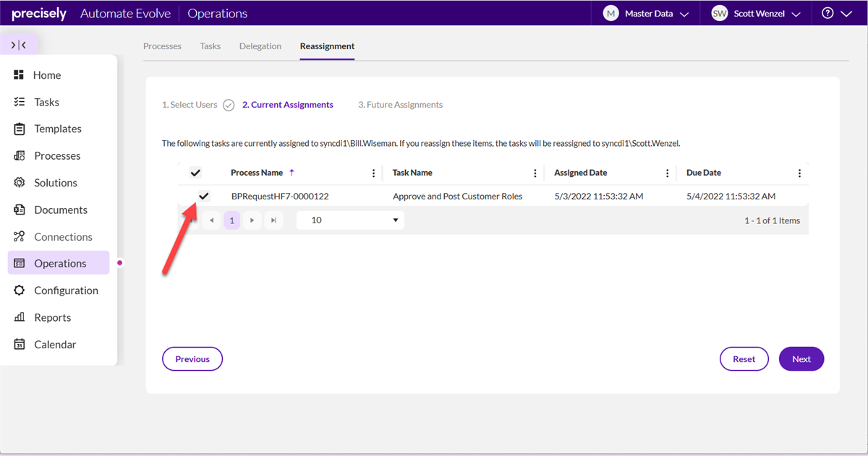Click the SW user avatar
The image size is (868, 456).
[719, 13]
